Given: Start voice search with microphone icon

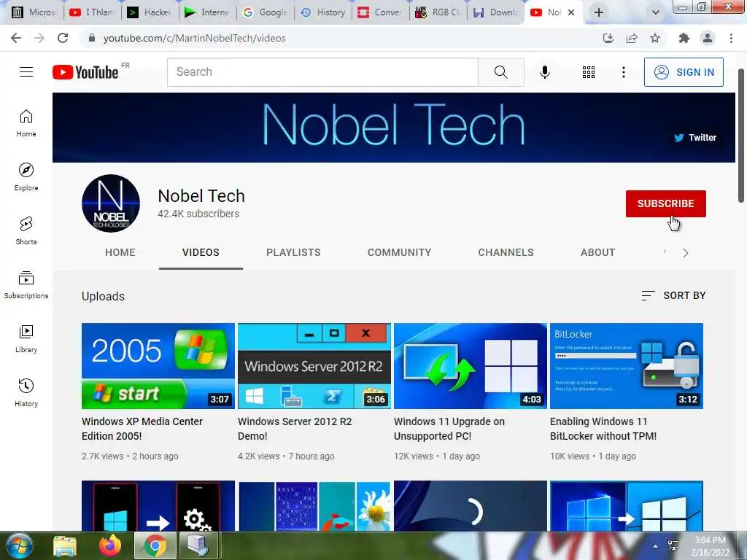Looking at the screenshot, I should 544,72.
